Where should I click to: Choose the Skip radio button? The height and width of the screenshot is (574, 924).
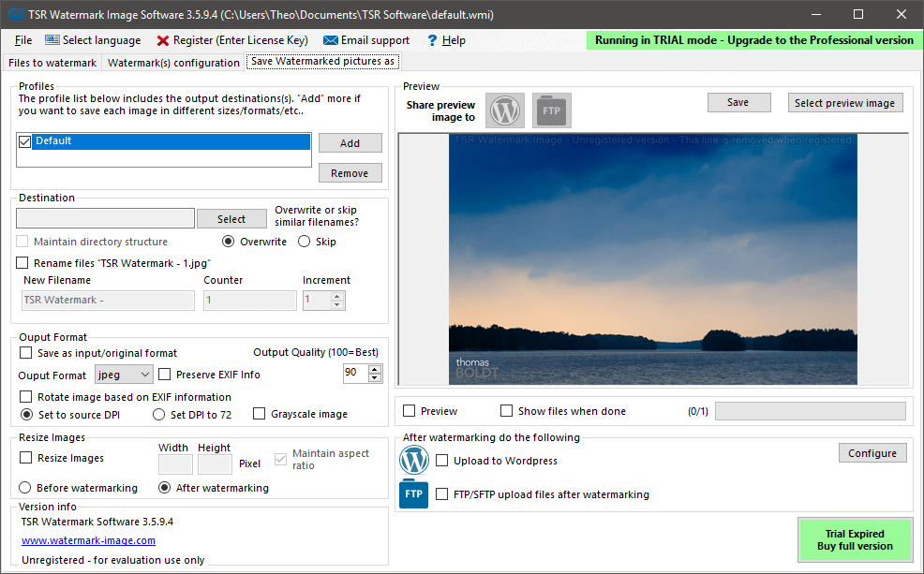(304, 242)
